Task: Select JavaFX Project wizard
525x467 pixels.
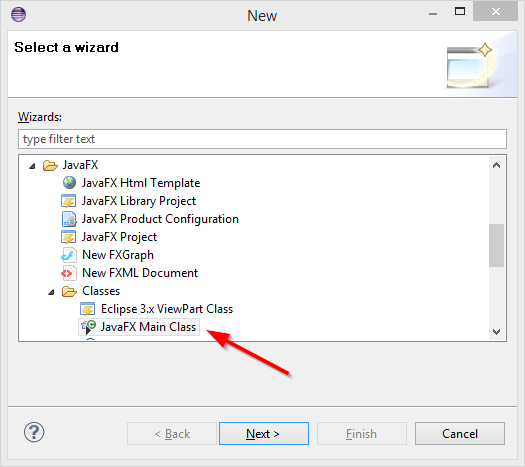Action: pyautogui.click(x=120, y=237)
